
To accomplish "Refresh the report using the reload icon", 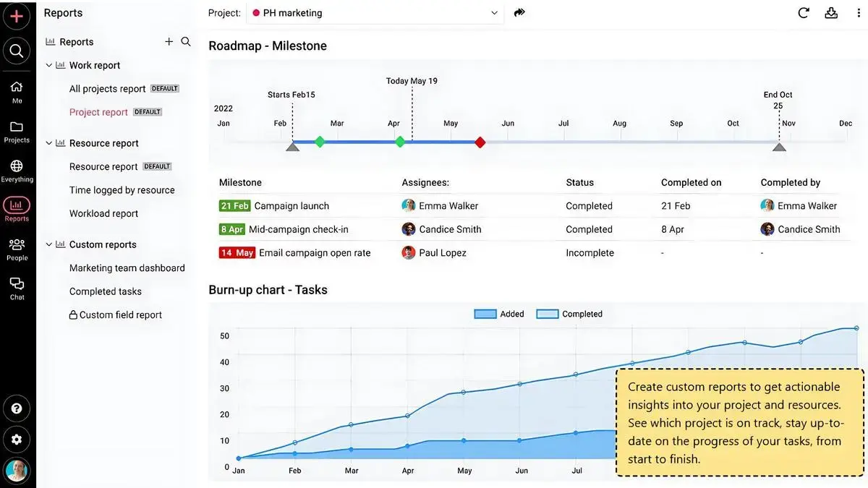I will coord(803,13).
